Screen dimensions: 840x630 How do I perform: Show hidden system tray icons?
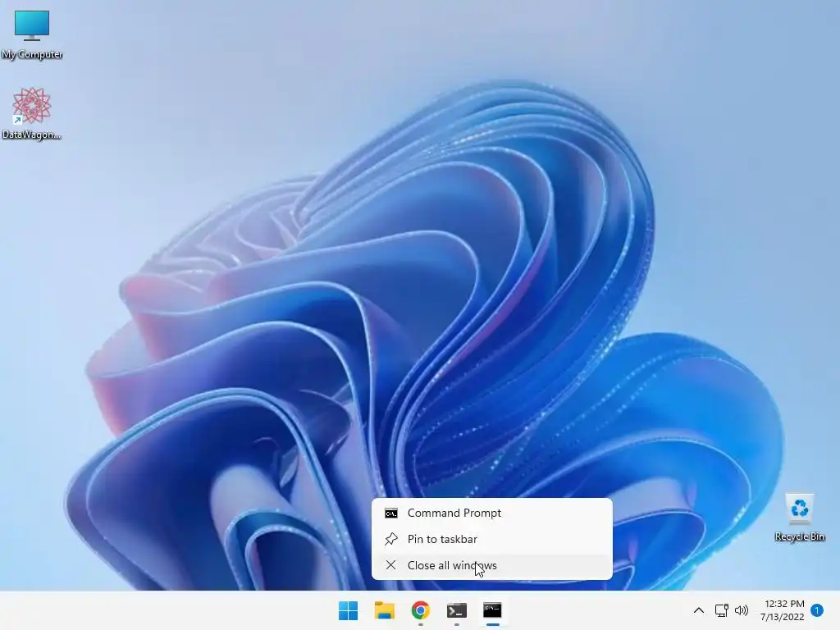click(699, 610)
